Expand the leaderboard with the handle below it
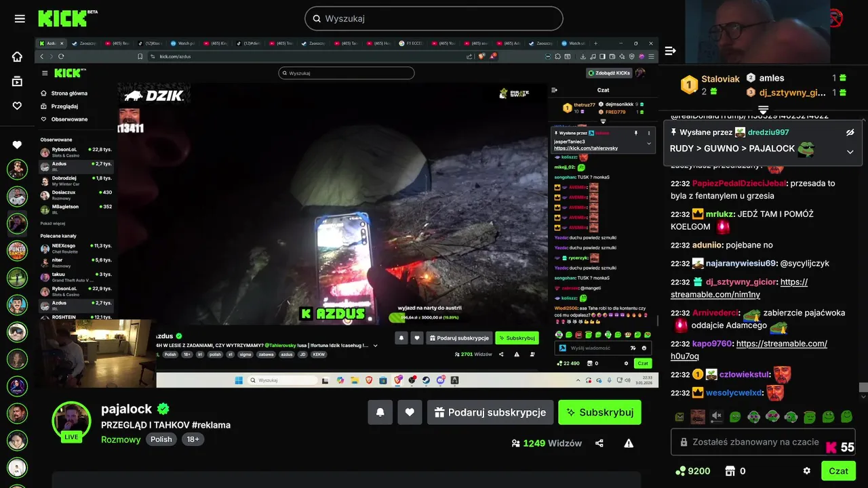The width and height of the screenshot is (868, 488). click(763, 109)
